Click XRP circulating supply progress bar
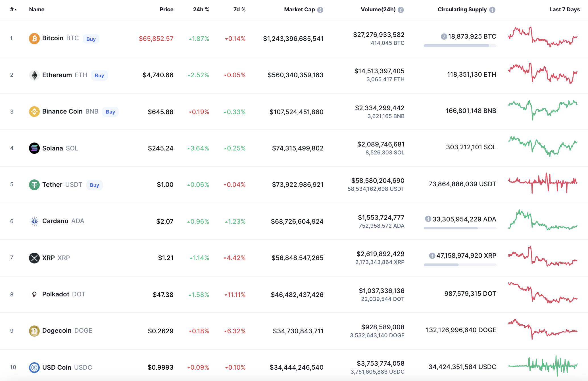The height and width of the screenshot is (381, 588). (460, 265)
